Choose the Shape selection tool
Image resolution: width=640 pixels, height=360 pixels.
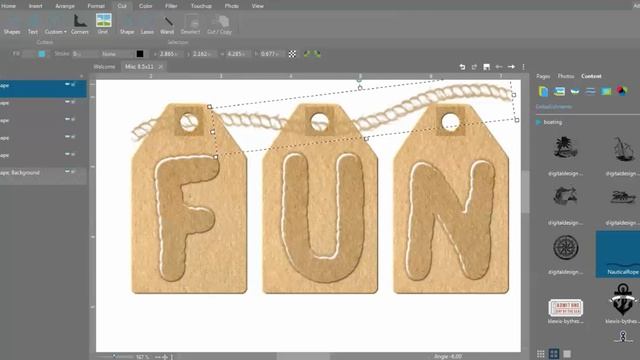click(x=127, y=24)
